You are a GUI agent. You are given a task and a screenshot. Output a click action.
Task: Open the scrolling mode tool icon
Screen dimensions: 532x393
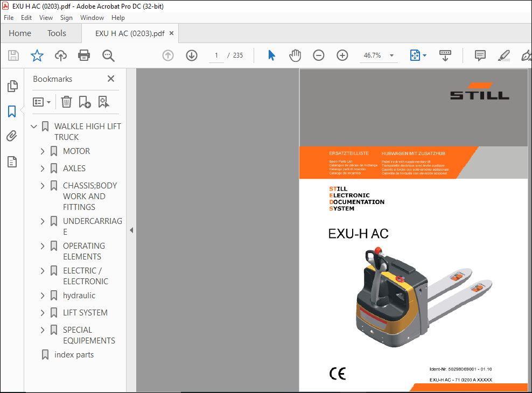(445, 55)
